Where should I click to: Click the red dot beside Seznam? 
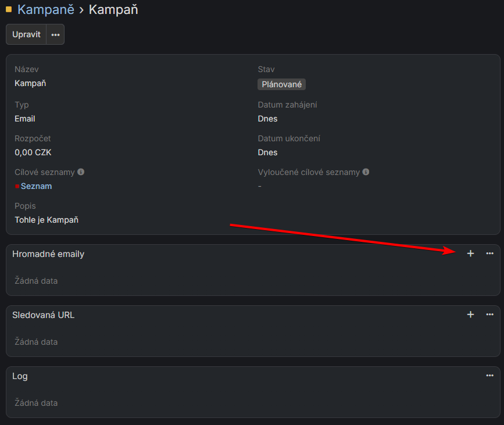tap(17, 187)
